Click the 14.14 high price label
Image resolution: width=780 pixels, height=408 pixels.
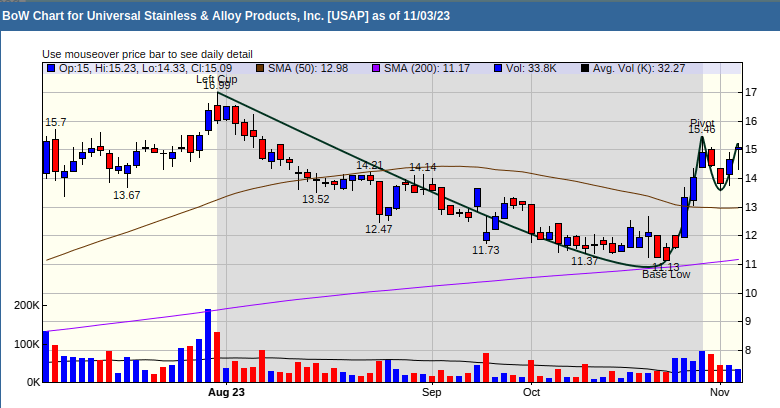point(422,167)
